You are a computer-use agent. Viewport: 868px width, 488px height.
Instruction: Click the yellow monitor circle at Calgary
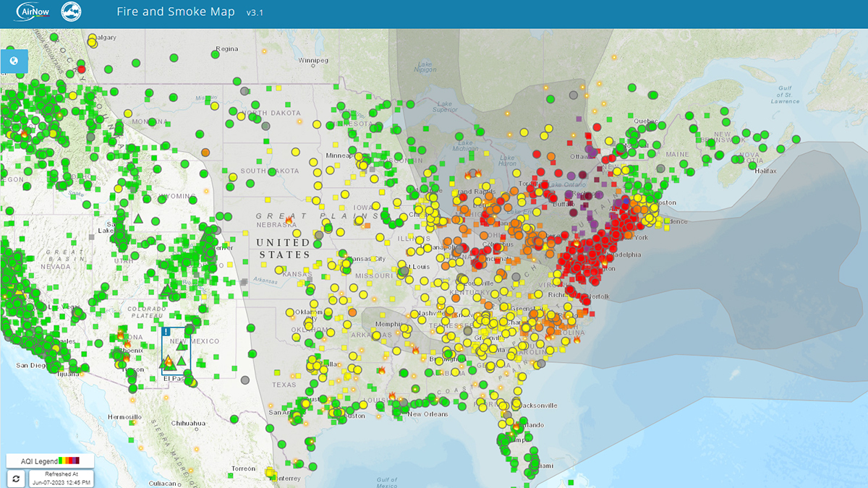(x=92, y=43)
